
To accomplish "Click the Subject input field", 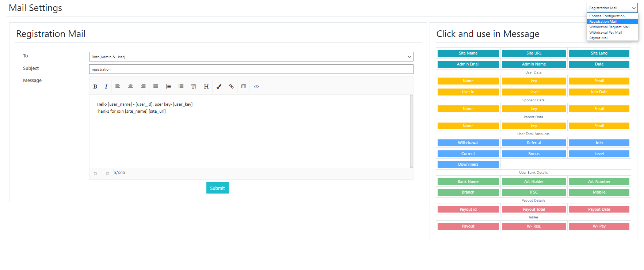I will (251, 69).
